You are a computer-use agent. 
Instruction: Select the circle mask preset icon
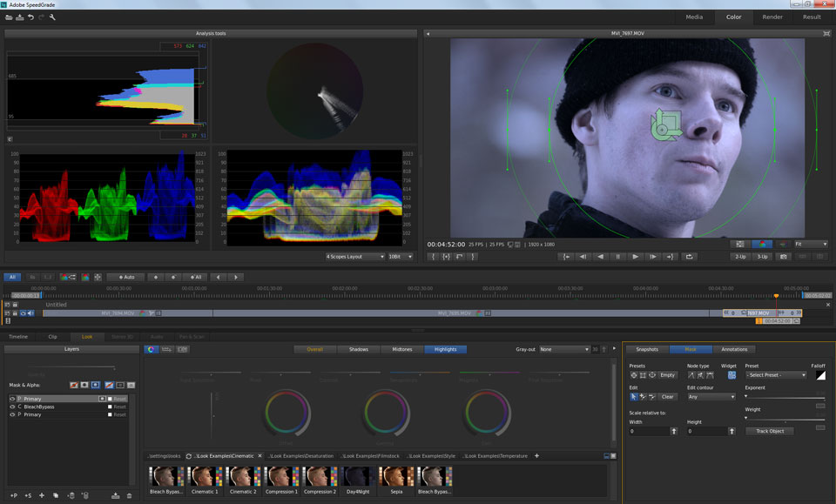coord(635,375)
